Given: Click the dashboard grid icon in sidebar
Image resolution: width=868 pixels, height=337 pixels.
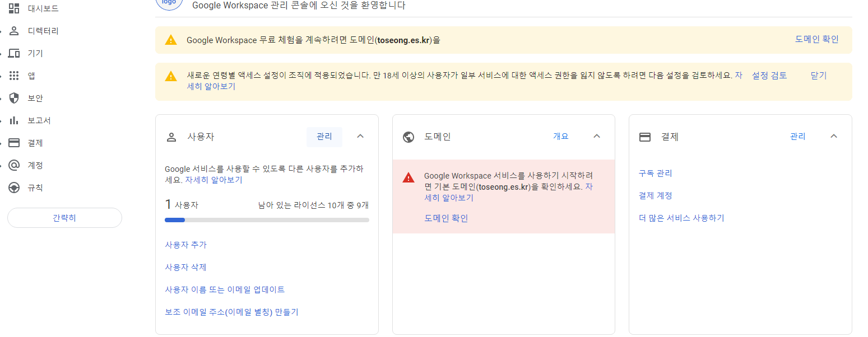Looking at the screenshot, I should [14, 8].
